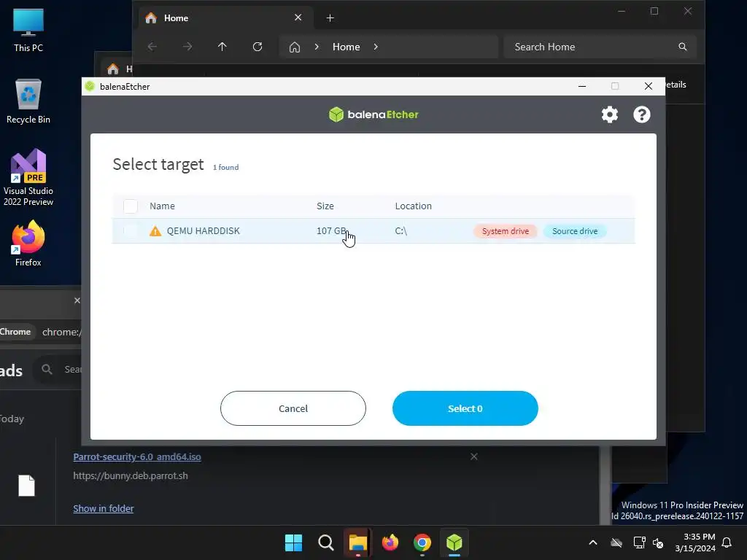Screen dimensions: 747x560
Task: Sort drives by the Name column
Action: 162,206
